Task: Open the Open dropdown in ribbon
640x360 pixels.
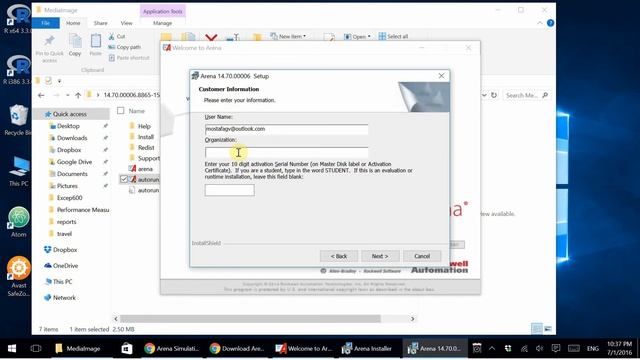Action: click(357, 36)
